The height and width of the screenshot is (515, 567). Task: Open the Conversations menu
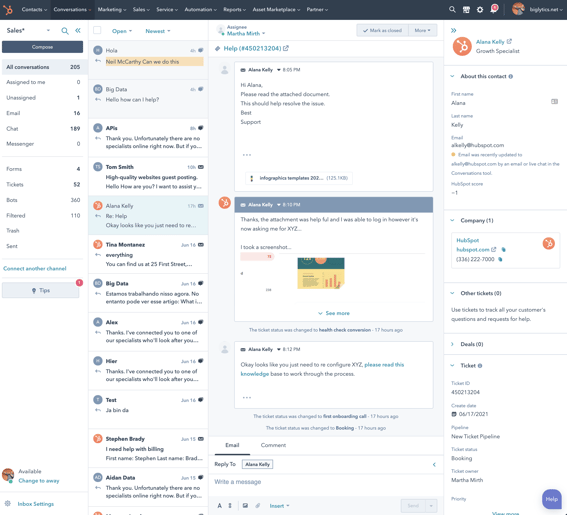(x=72, y=9)
